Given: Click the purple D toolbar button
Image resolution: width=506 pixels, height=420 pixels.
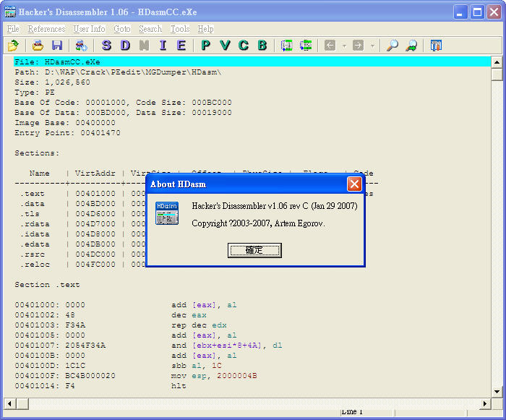Looking at the screenshot, I should [x=125, y=46].
